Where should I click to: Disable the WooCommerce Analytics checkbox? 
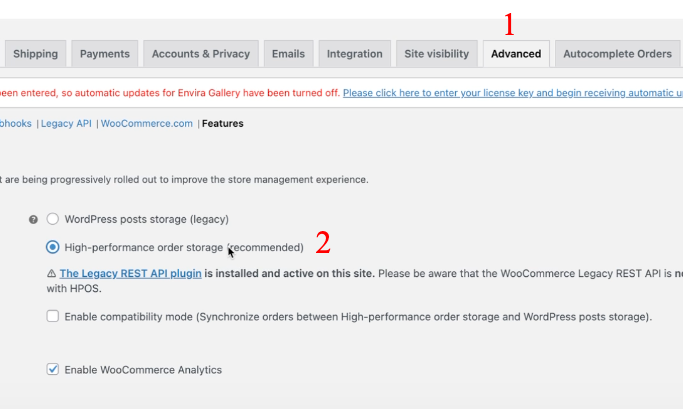[x=53, y=369]
